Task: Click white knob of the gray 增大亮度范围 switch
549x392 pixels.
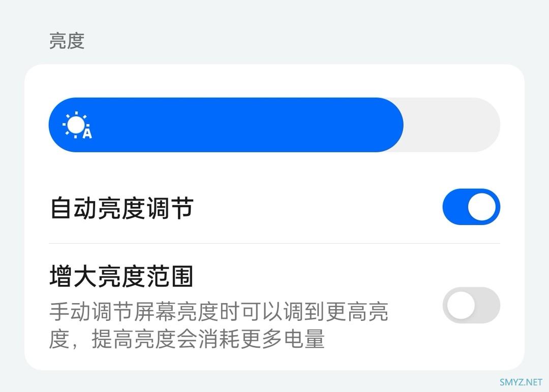Action: 461,305
